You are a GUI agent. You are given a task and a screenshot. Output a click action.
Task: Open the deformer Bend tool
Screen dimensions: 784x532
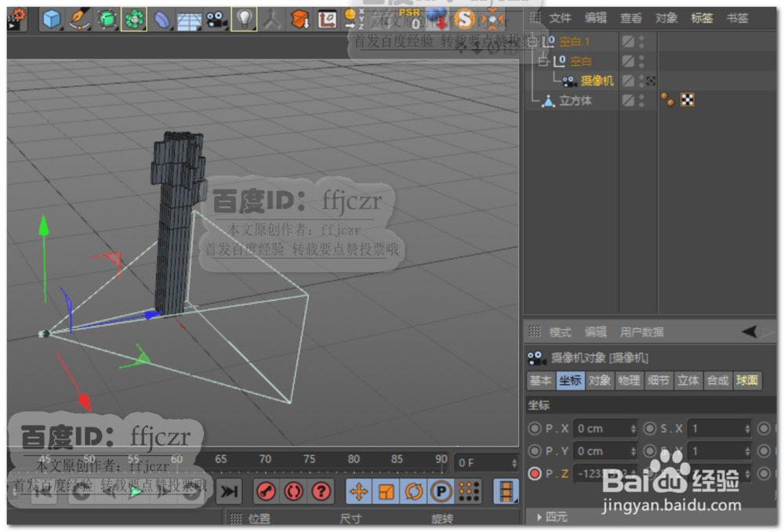pos(162,20)
